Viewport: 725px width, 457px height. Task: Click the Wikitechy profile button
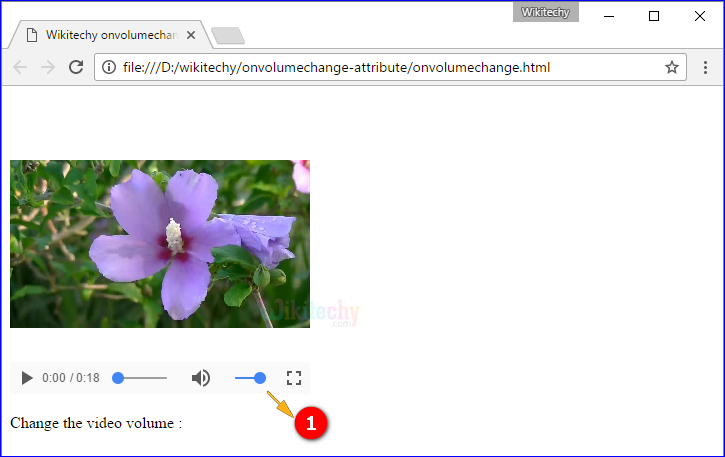[545, 12]
